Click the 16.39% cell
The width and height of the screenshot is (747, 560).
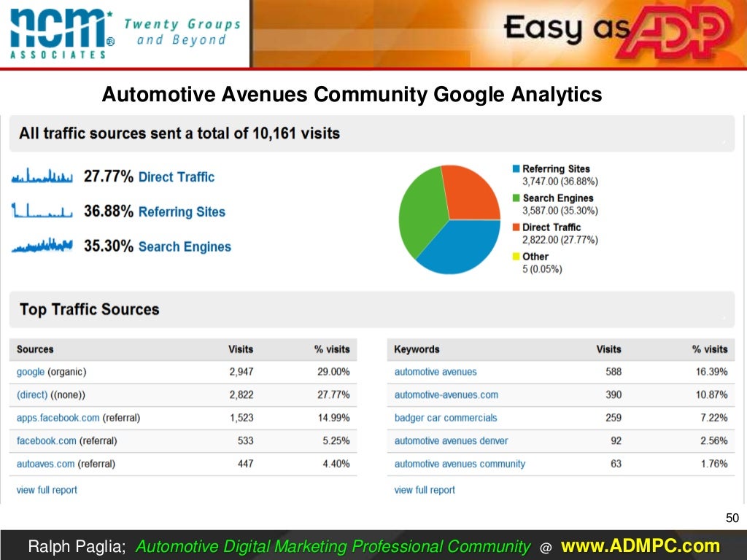click(x=712, y=372)
